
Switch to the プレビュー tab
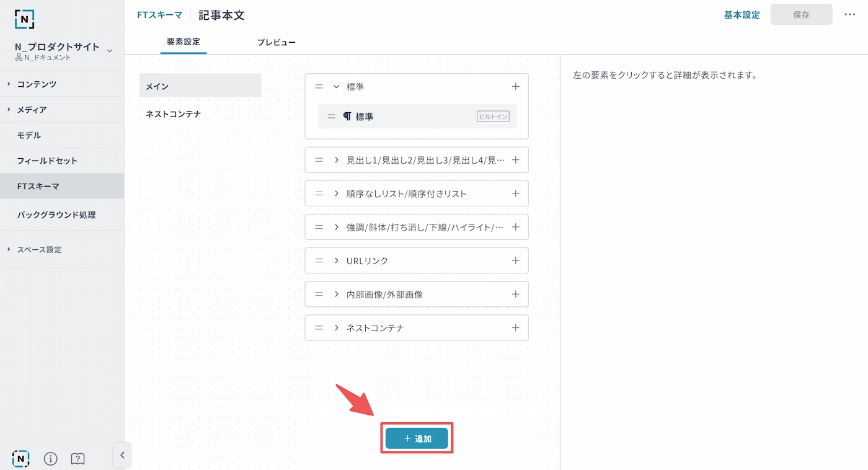click(x=276, y=43)
